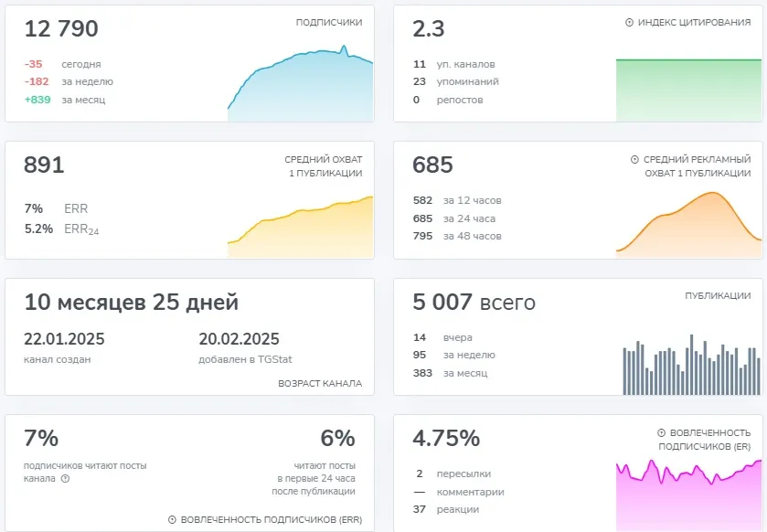
Task: Open the ВОВЛЕЧЕННОСТЬ ПОДПИСЧИКОВ (ERR) label
Action: click(271, 520)
